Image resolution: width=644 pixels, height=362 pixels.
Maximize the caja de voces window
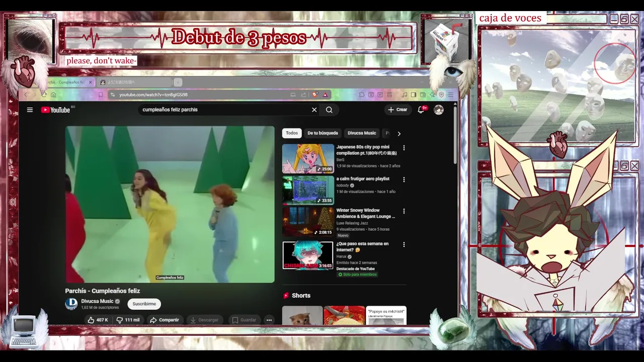click(x=624, y=19)
